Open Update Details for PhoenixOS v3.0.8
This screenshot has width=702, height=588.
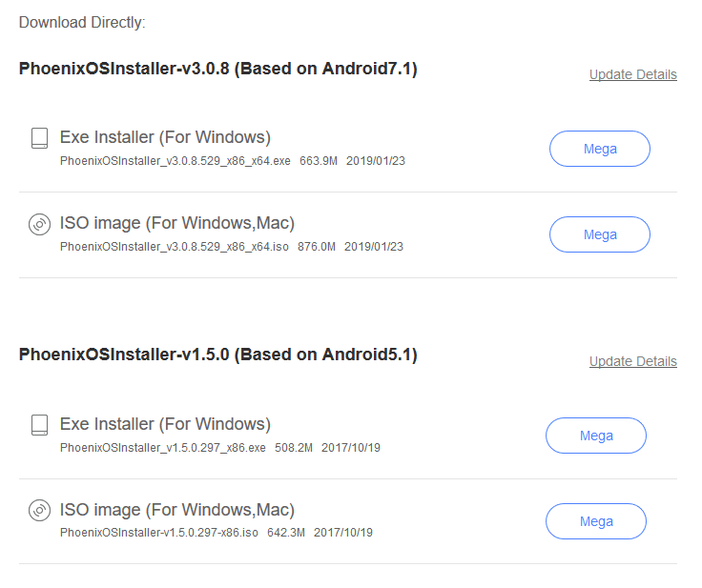(633, 74)
